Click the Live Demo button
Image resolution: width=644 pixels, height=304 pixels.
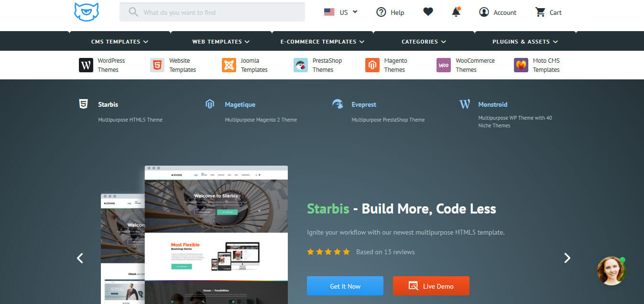point(431,286)
